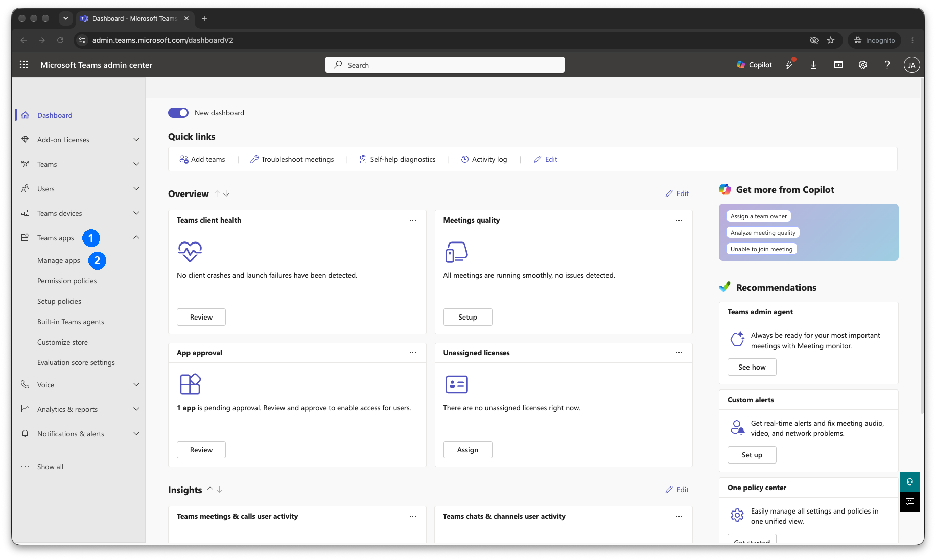Expand the Analytics & reports chevron
Image resolution: width=936 pixels, height=560 pixels.
tap(136, 409)
